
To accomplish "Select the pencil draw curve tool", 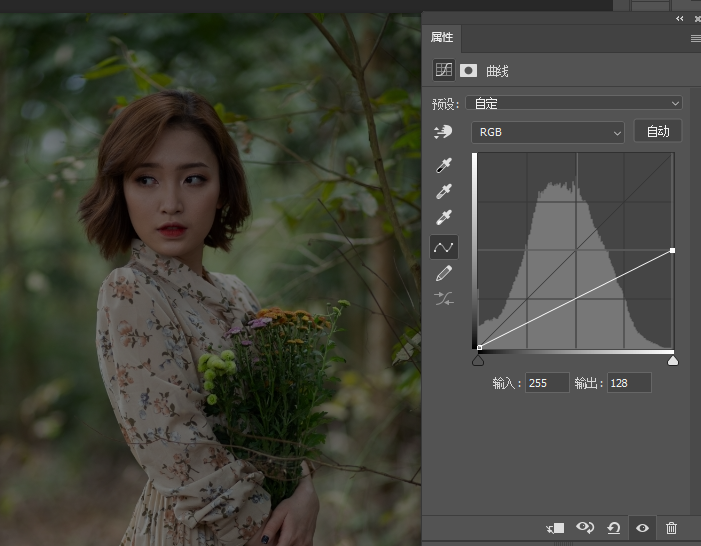I will [443, 273].
